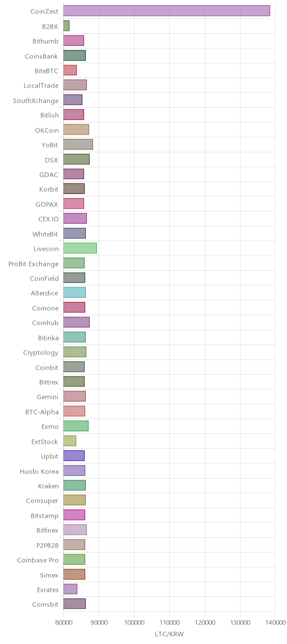Select the Bitfinex pale purple bar
Screen dimensions: 287x644
(75, 531)
